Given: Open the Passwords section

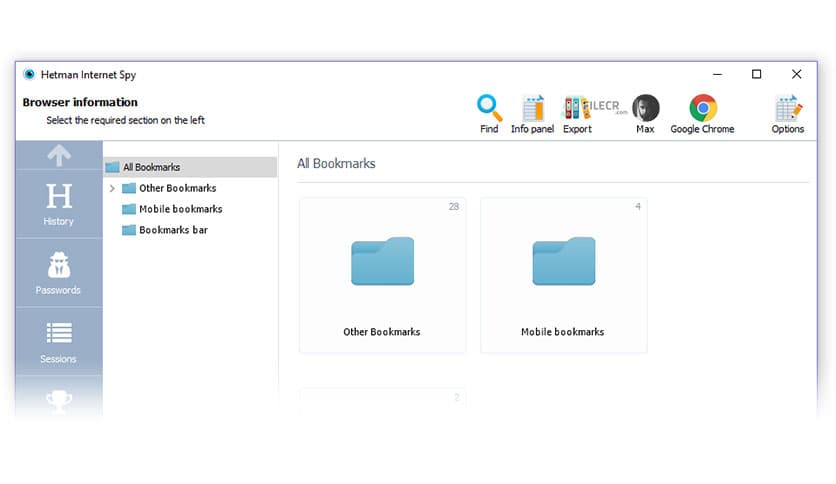Looking at the screenshot, I should 59,273.
